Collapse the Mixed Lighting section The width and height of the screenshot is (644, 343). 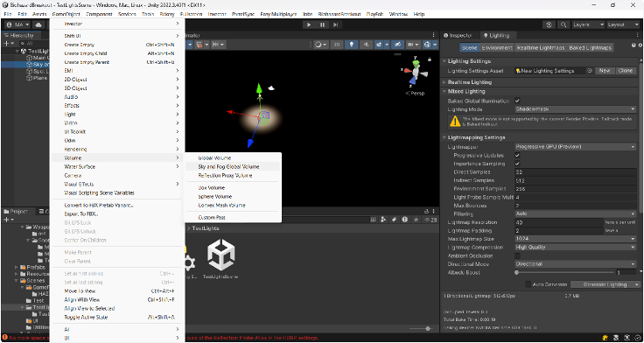click(444, 91)
